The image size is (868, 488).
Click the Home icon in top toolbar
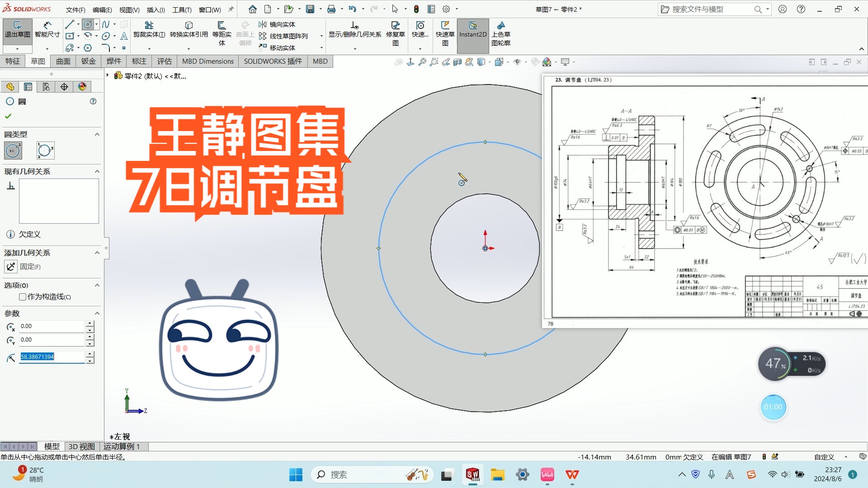click(253, 9)
